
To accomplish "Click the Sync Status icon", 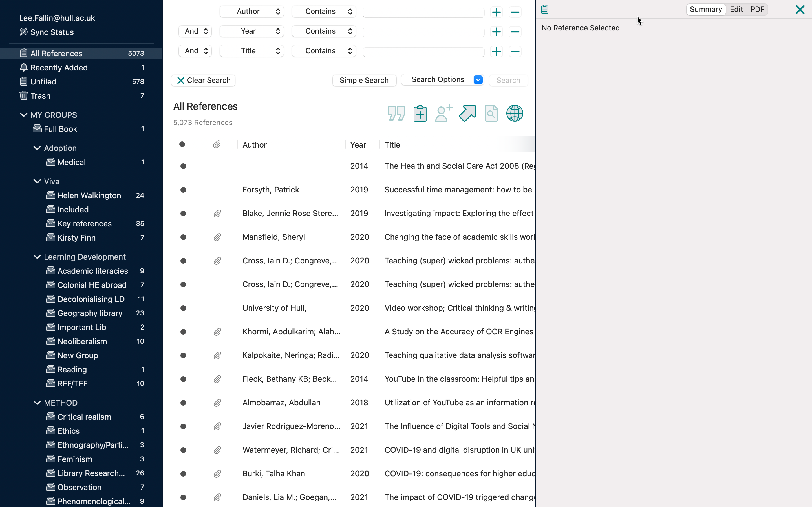I will point(23,32).
